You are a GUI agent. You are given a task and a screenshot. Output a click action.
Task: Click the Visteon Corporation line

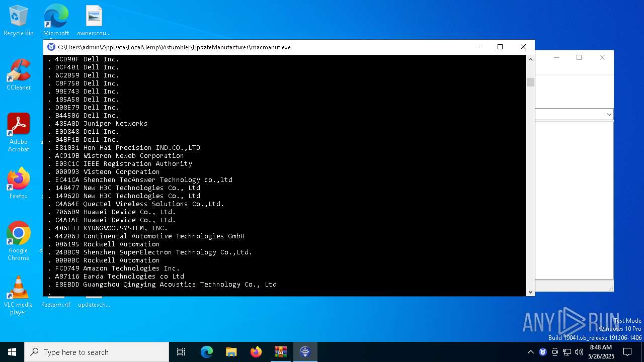tap(104, 172)
